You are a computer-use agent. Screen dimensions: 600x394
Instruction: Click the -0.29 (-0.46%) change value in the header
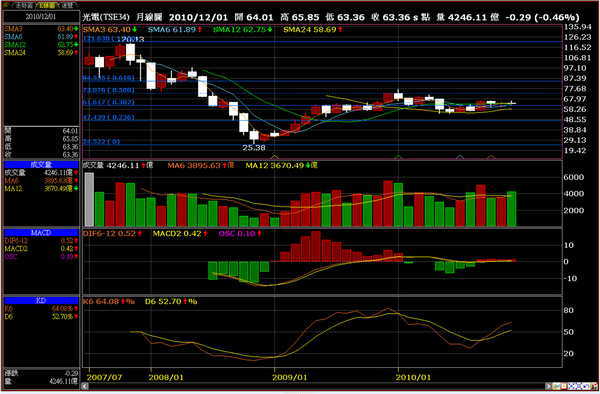(x=542, y=17)
